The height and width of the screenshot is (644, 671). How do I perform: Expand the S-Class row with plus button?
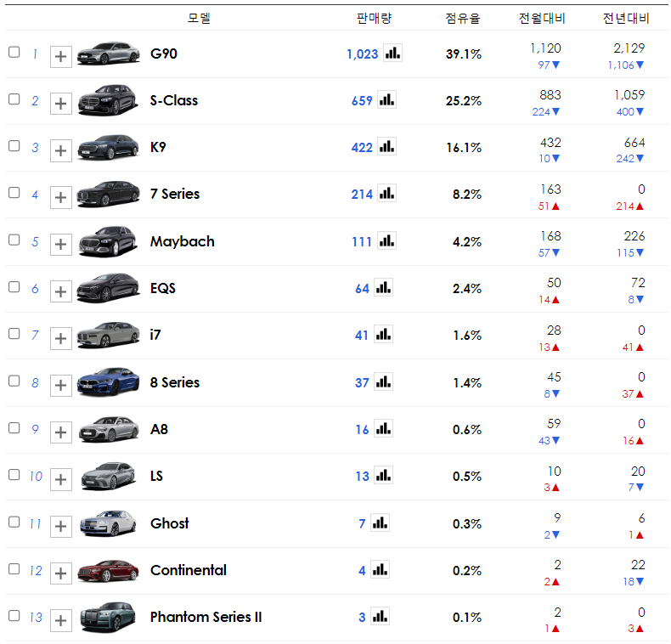(61, 104)
